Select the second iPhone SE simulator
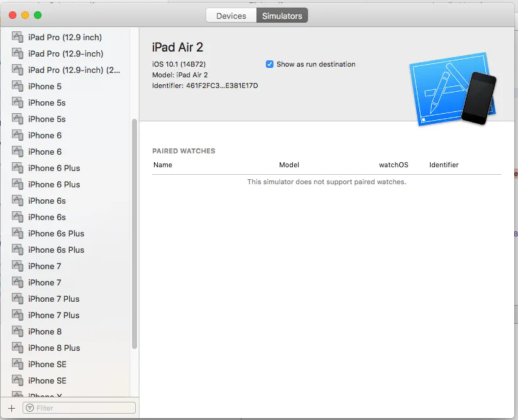518x420 pixels. tap(47, 380)
